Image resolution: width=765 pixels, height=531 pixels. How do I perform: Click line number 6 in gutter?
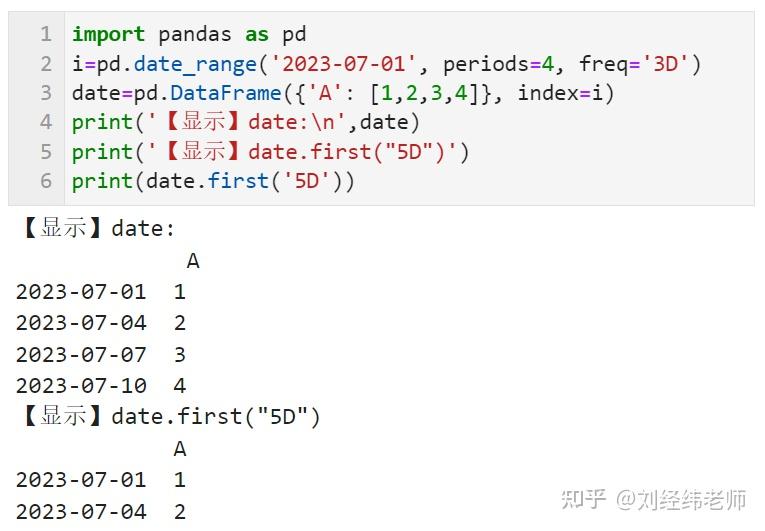46,181
